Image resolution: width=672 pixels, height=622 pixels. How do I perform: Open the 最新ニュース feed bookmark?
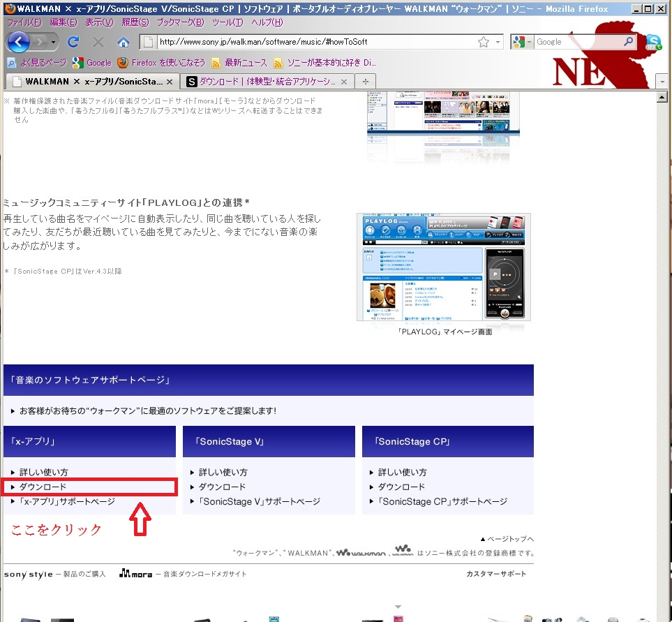coord(239,63)
